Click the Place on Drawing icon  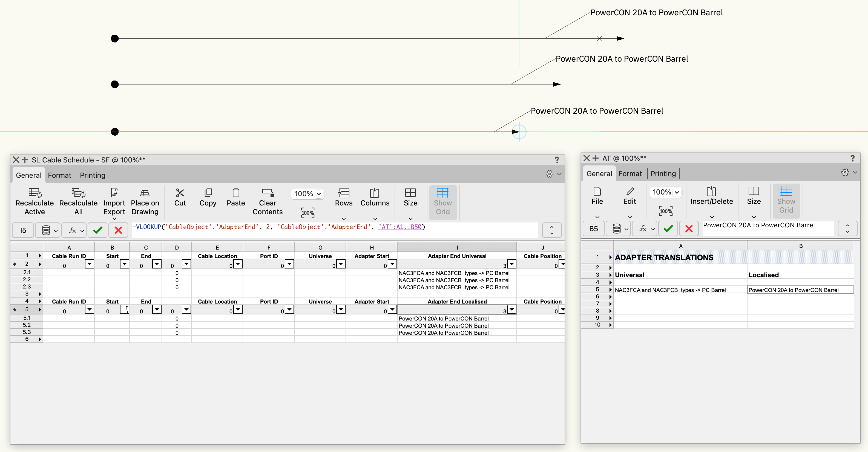(145, 193)
